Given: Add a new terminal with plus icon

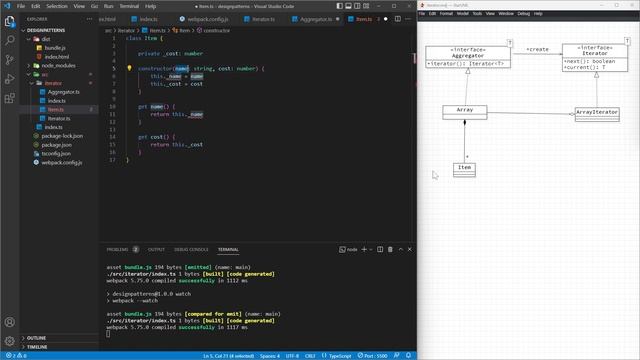Looking at the screenshot, I should 364,249.
